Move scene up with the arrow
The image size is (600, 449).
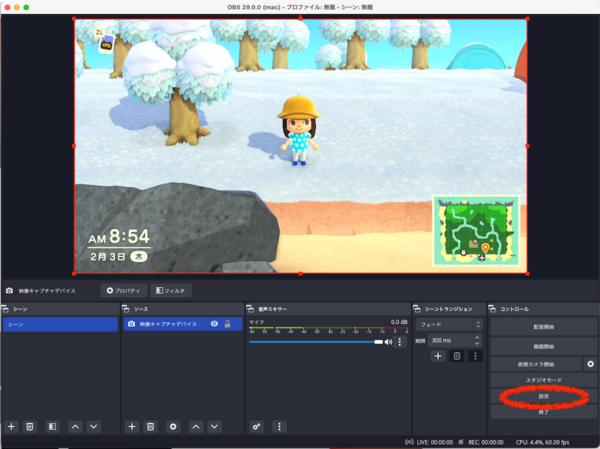pos(75,426)
